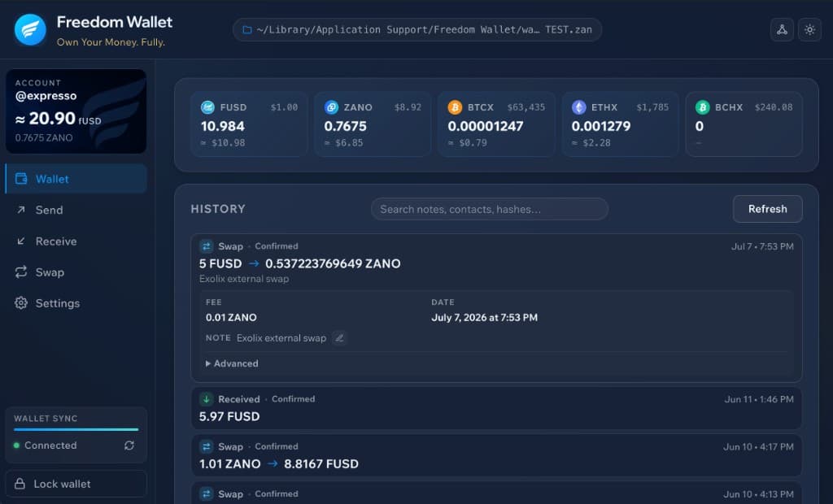The width and height of the screenshot is (833, 504).
Task: Click the Own Your Money. Fully. tagline
Action: point(111,42)
